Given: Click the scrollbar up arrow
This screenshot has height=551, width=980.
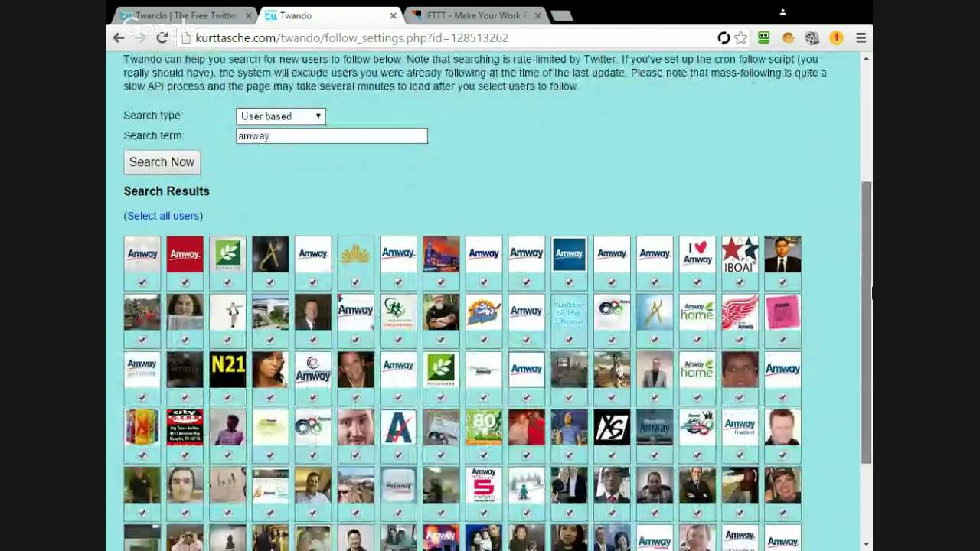Looking at the screenshot, I should (x=866, y=58).
